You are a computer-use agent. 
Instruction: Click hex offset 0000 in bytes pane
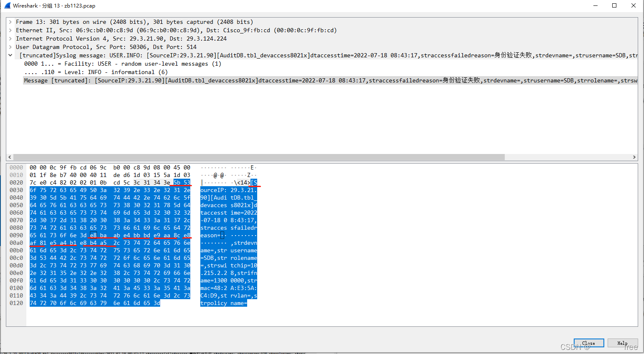click(x=16, y=167)
